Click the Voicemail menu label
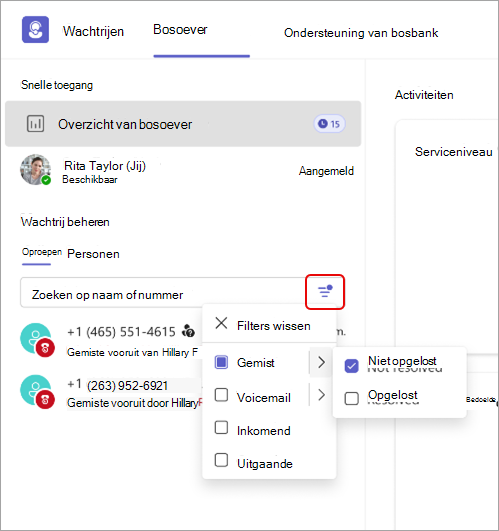Viewport: 499px width, 531px height. point(264,397)
